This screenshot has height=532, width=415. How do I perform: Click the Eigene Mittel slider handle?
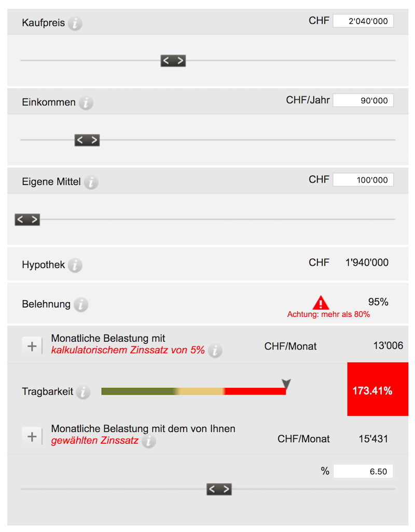click(x=27, y=219)
